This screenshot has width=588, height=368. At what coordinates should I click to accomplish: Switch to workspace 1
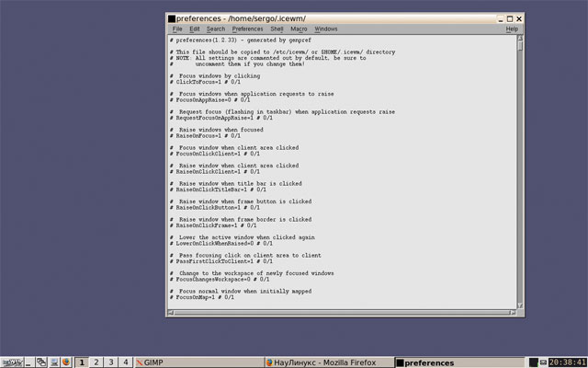(x=82, y=362)
